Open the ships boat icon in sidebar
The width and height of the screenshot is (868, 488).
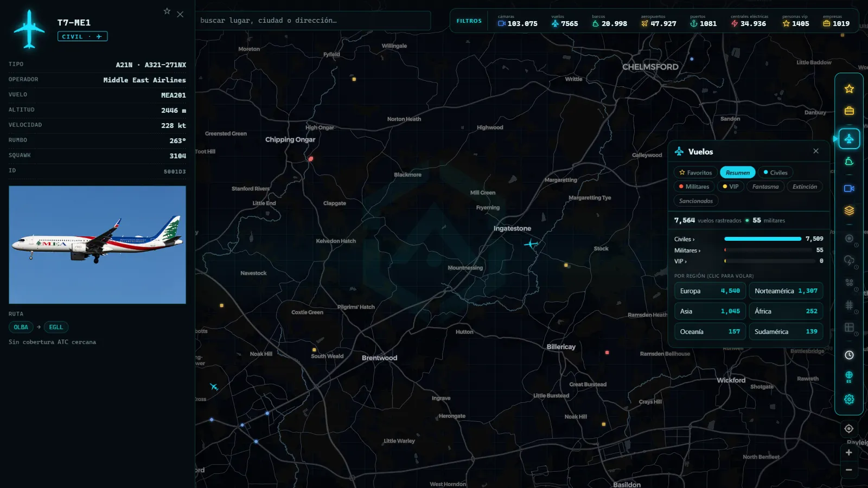[849, 162]
